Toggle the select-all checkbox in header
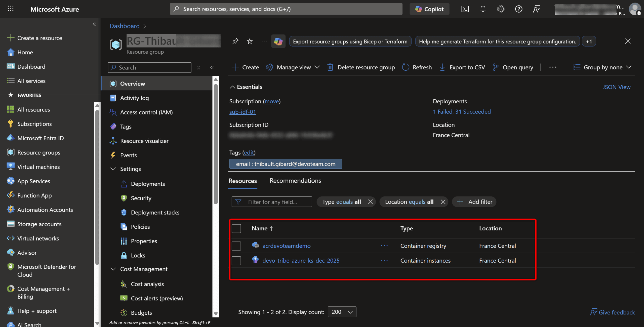 tap(236, 228)
